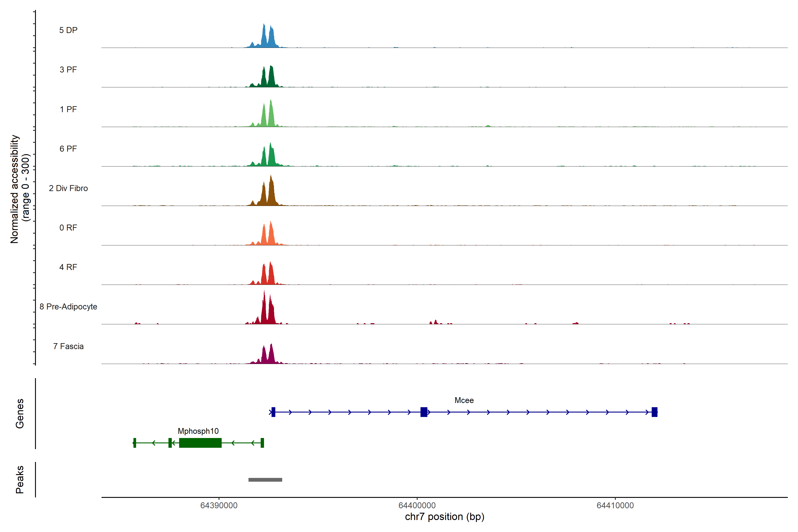The image size is (798, 532).
Task: Click the 2 Div Fibro track label
Action: pos(68,188)
